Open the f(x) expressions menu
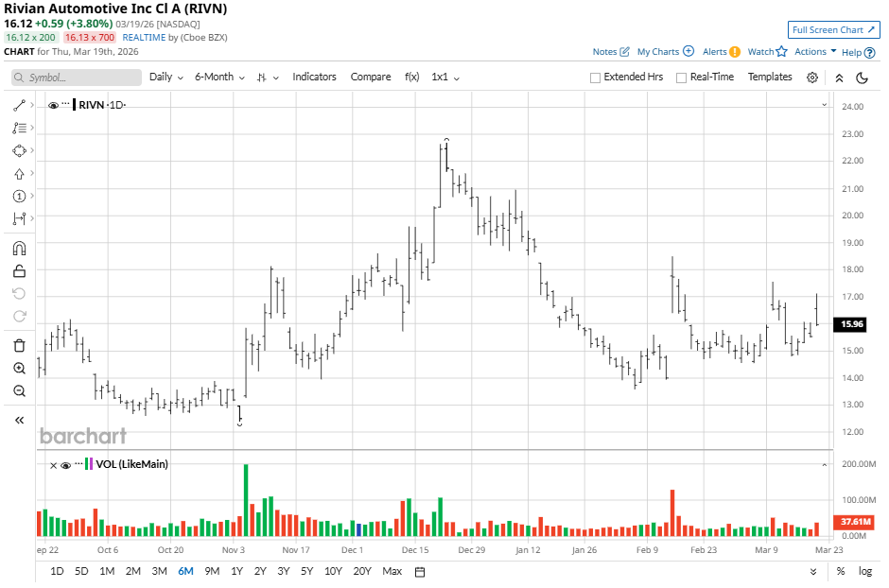The image size is (889, 588). [x=412, y=77]
